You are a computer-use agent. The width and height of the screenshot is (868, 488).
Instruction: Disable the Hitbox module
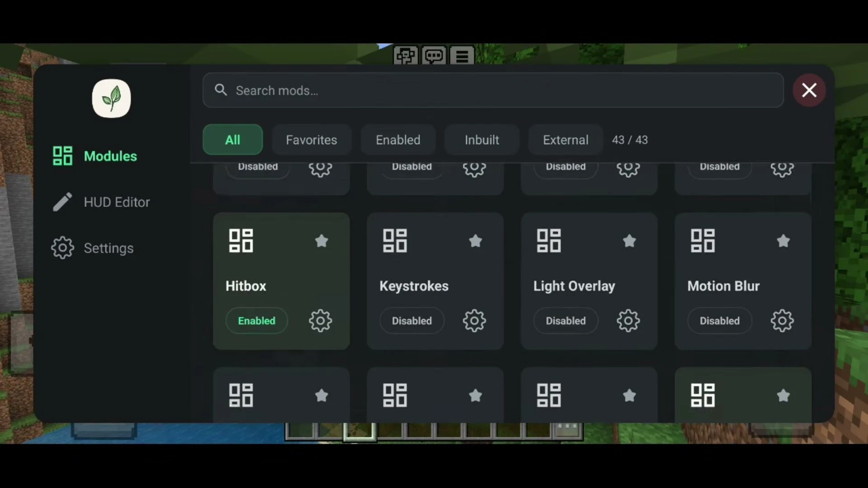click(256, 321)
